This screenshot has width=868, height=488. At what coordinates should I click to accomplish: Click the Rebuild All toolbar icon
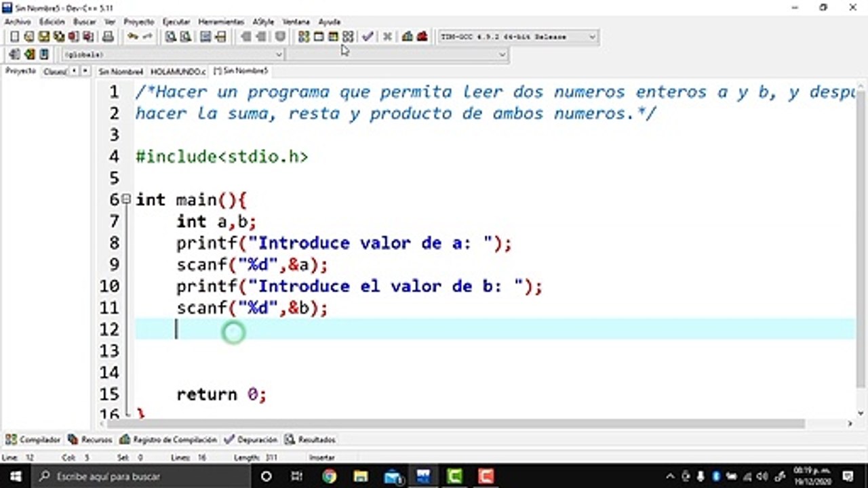tap(348, 37)
